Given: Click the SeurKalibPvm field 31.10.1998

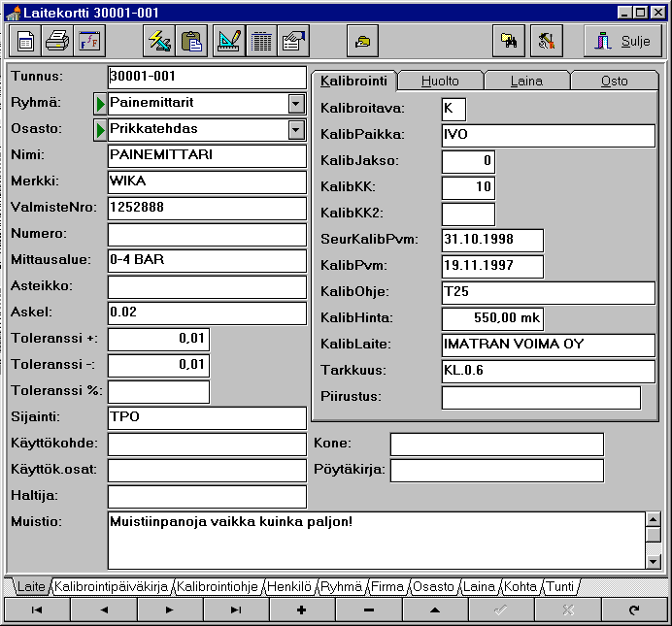Looking at the screenshot, I should (493, 241).
